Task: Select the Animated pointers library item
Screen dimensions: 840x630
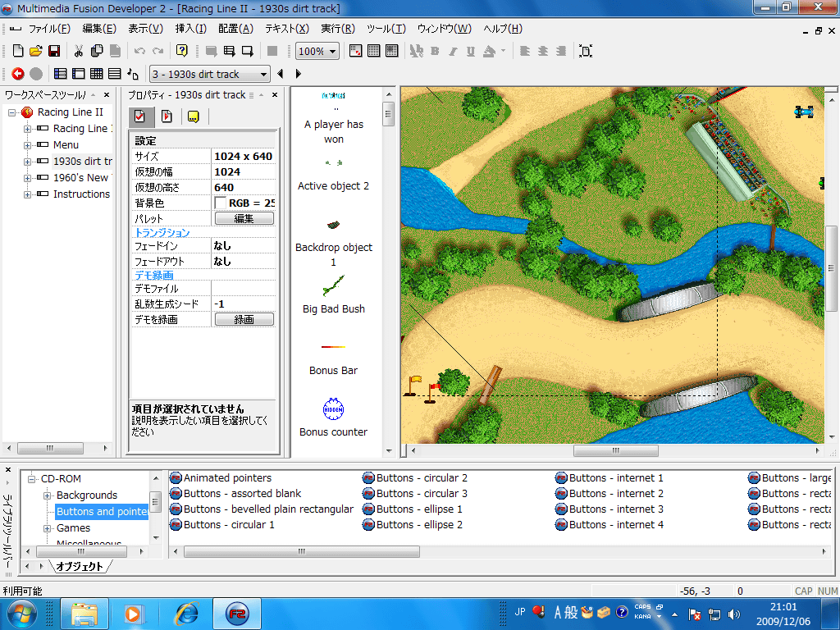Action: (x=221, y=478)
